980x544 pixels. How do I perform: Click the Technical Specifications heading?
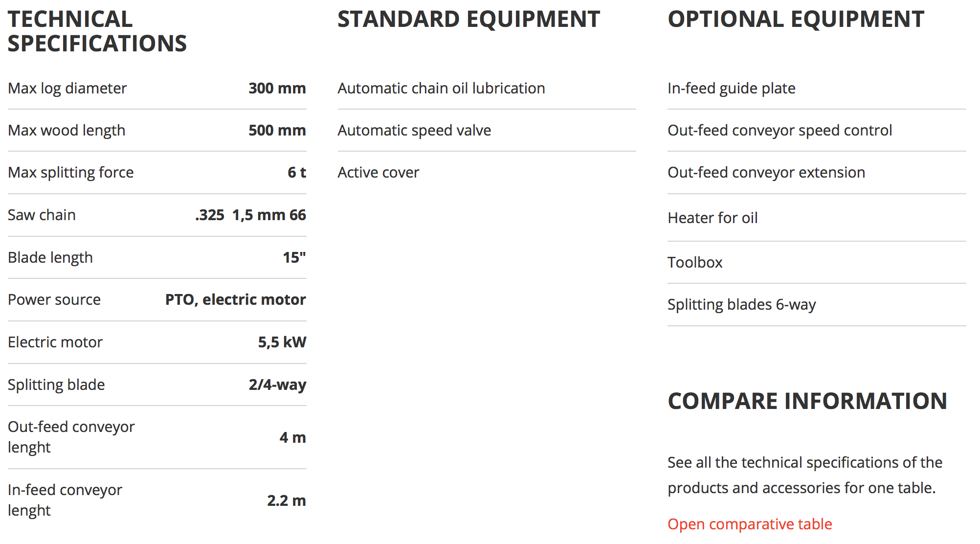97,31
